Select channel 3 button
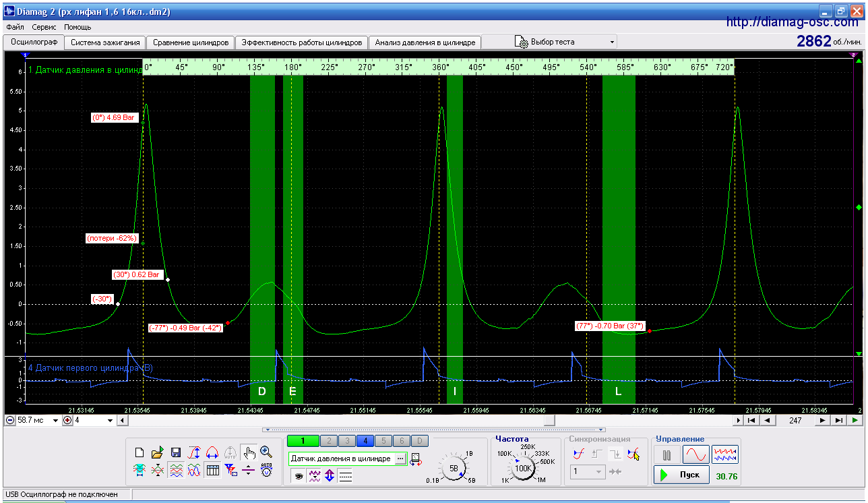The height and width of the screenshot is (503, 868). 346,441
